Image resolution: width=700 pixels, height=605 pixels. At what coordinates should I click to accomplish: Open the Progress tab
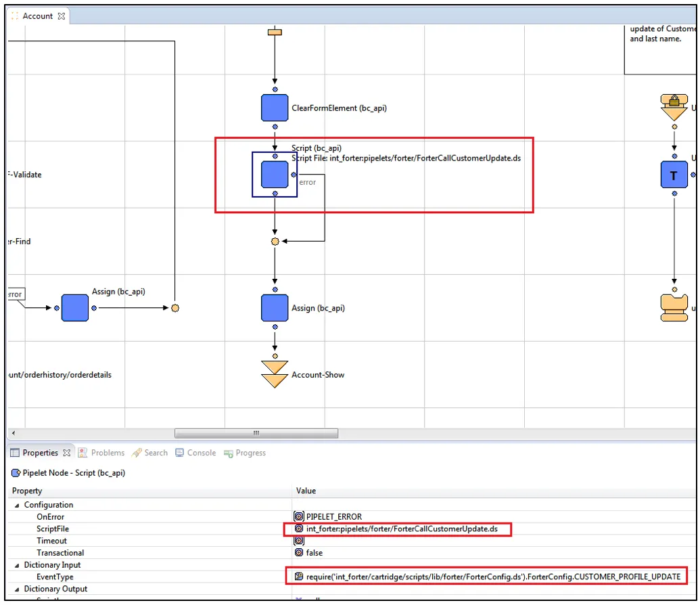click(x=245, y=453)
